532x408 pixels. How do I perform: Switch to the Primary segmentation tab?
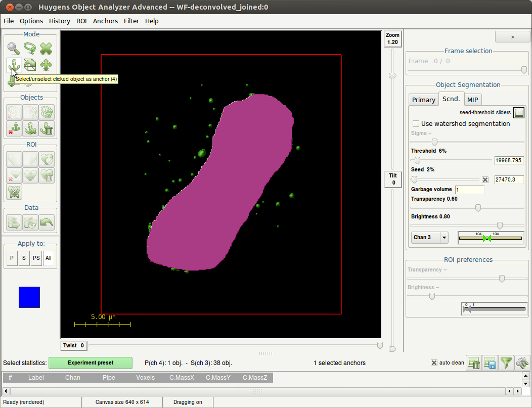pos(423,100)
